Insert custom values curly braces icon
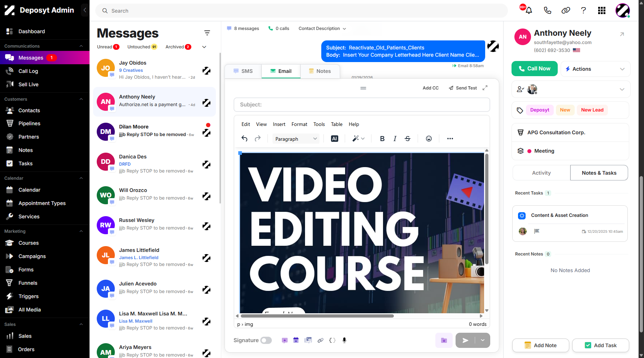 point(332,340)
